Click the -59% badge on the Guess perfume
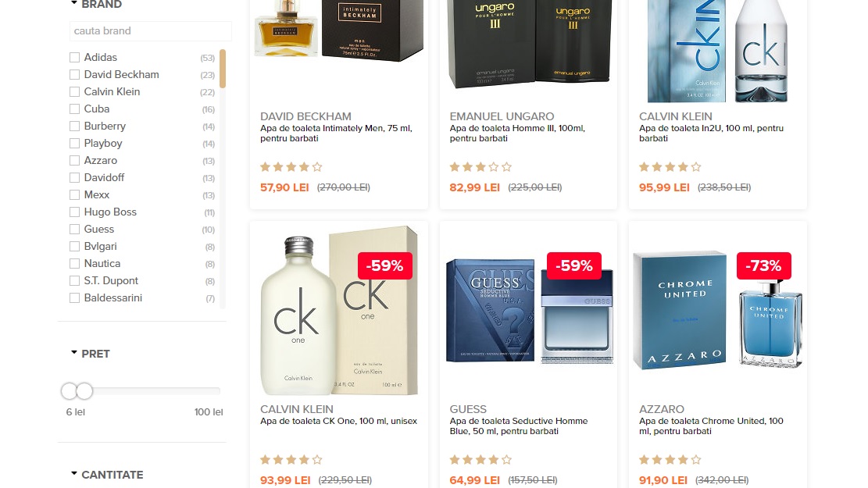Image resolution: width=868 pixels, height=488 pixels. pos(574,265)
